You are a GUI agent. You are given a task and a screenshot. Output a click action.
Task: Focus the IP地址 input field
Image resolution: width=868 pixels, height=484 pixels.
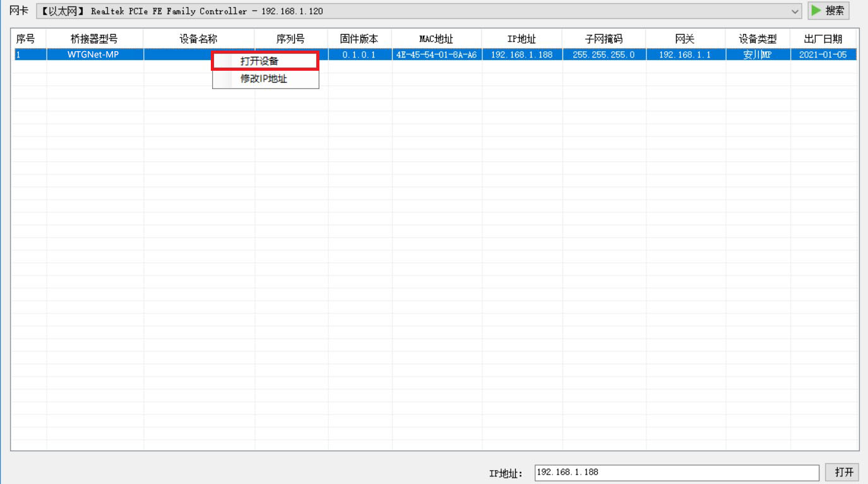point(676,473)
